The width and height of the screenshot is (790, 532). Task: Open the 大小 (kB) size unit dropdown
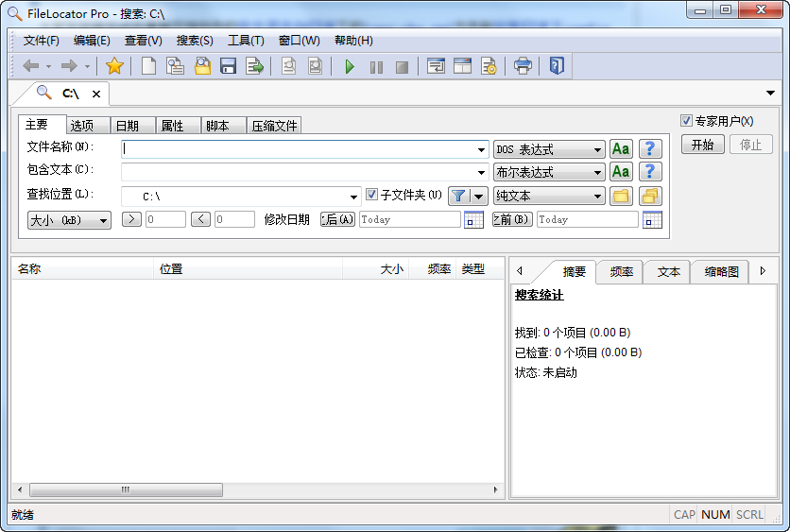pos(69,220)
